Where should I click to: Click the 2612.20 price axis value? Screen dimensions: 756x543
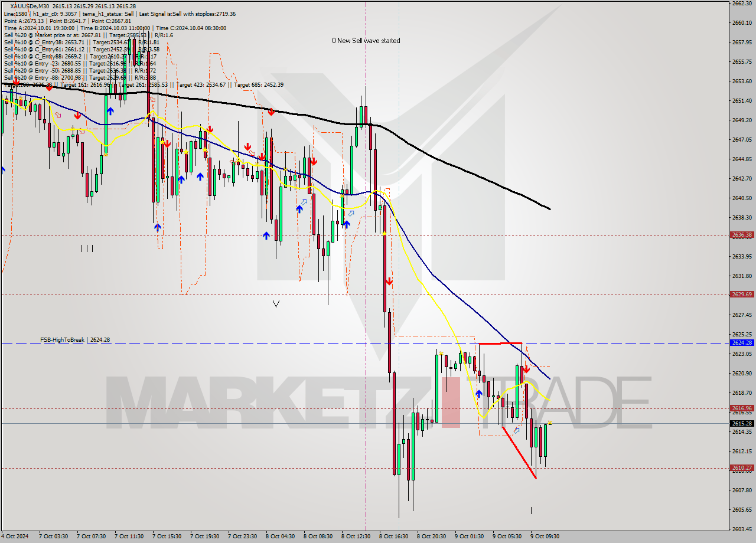742,451
